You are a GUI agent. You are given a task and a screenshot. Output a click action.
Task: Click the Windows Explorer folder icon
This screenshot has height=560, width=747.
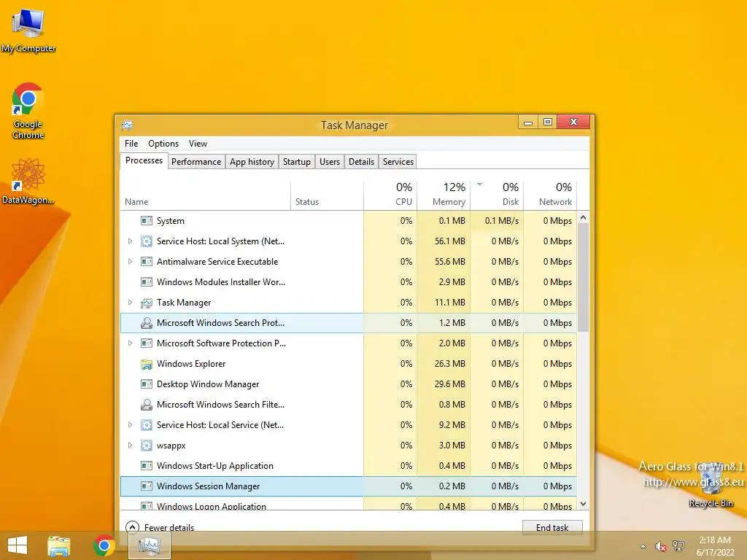coord(146,364)
